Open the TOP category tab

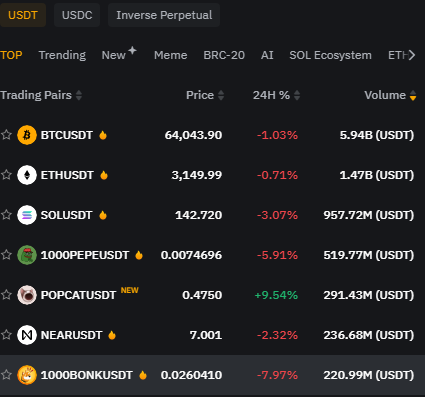point(11,55)
